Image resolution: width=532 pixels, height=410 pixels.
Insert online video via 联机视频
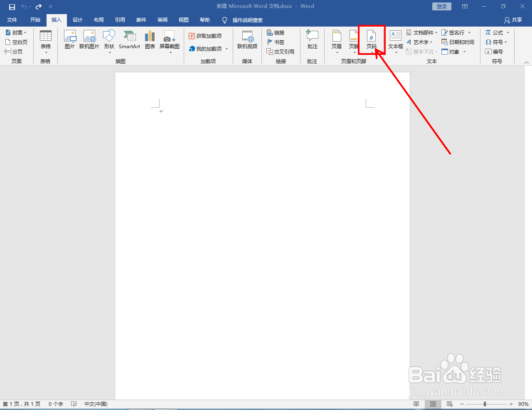point(247,40)
